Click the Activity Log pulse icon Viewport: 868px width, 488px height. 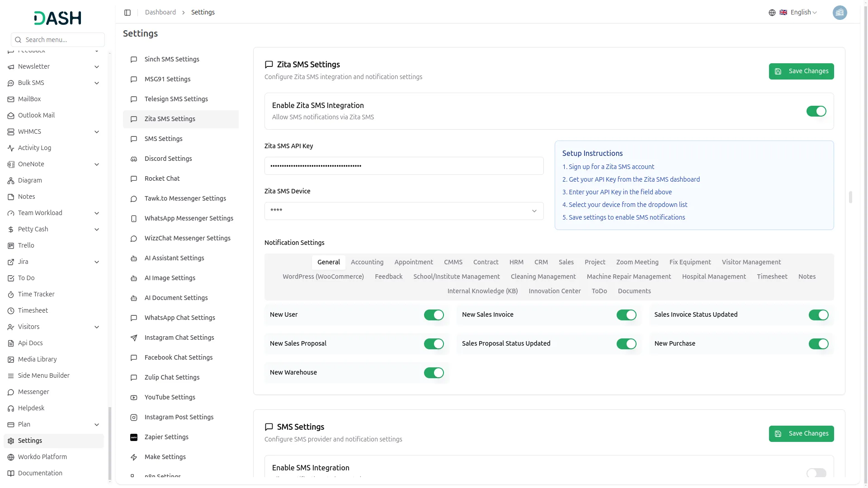tap(11, 148)
